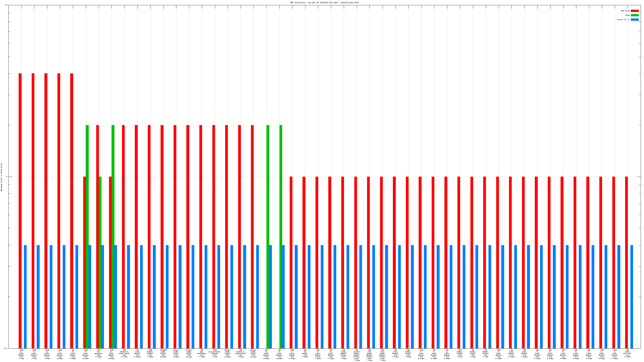Screen dimensions: 644x362
Task: Click the zen.spamhaus.org 7 hops axis label
Action: point(202,353)
